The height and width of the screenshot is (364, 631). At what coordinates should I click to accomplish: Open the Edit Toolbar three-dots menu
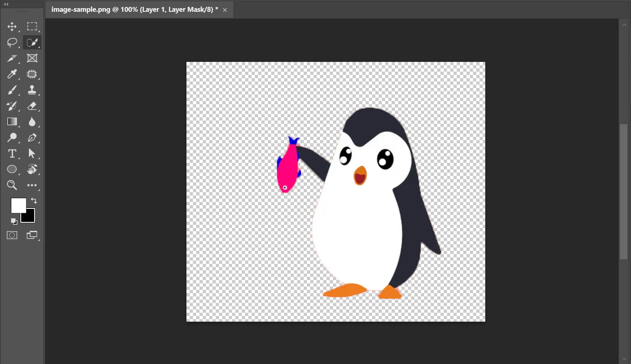pyautogui.click(x=32, y=185)
